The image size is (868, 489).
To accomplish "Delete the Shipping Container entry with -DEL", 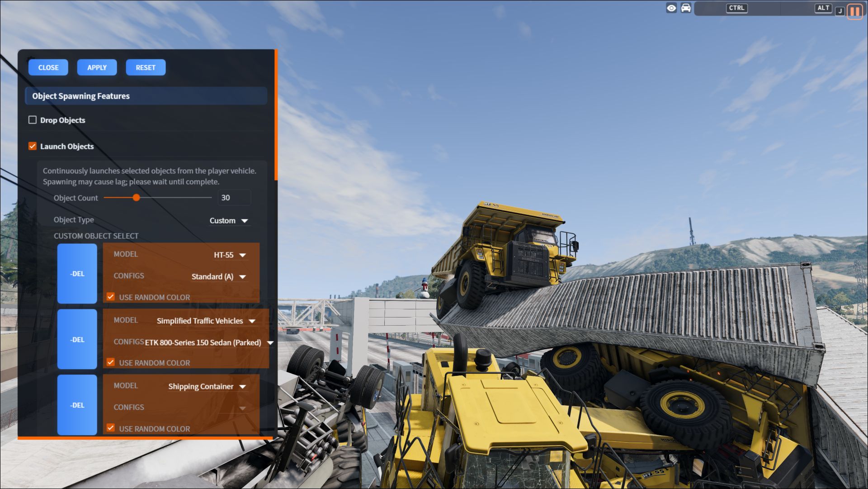I will (77, 405).
